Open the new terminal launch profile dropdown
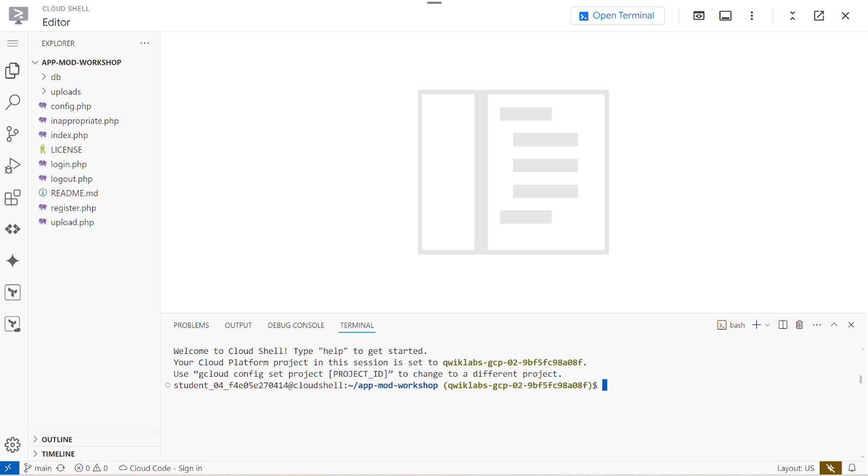The image size is (868, 476). (x=767, y=325)
